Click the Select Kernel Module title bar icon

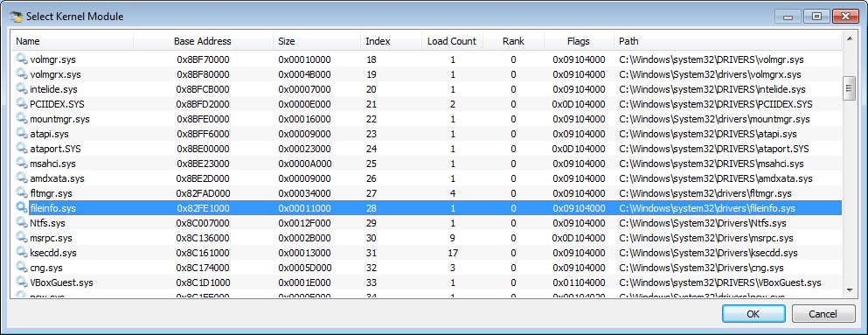16,17
